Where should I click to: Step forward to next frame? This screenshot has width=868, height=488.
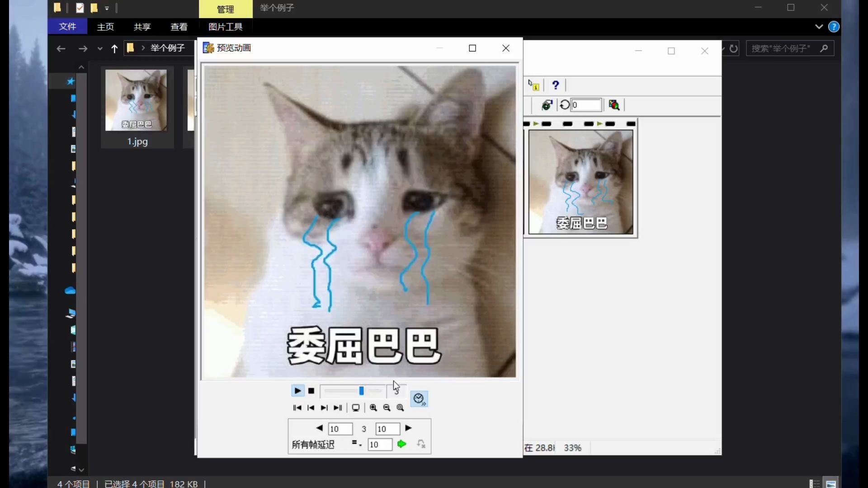point(324,408)
